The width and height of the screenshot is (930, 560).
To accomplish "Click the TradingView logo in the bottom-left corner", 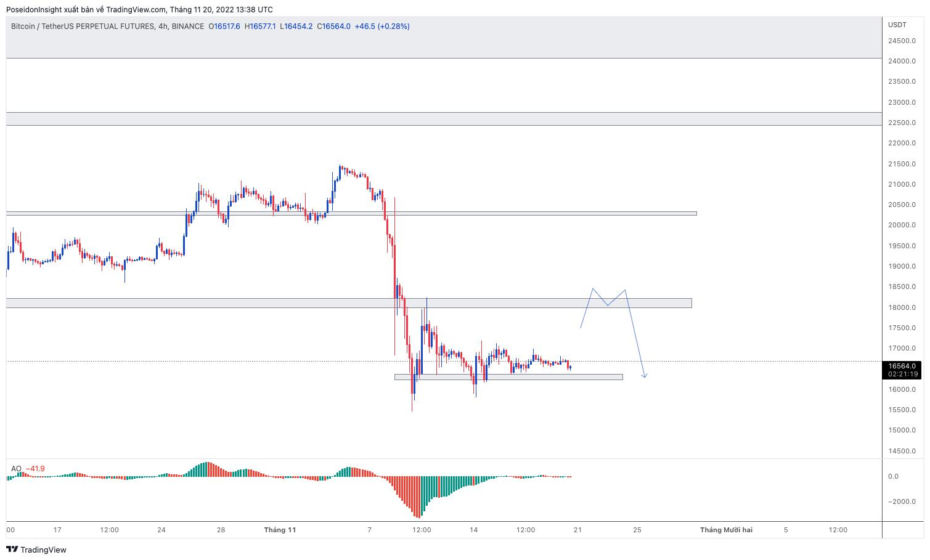I will (36, 550).
